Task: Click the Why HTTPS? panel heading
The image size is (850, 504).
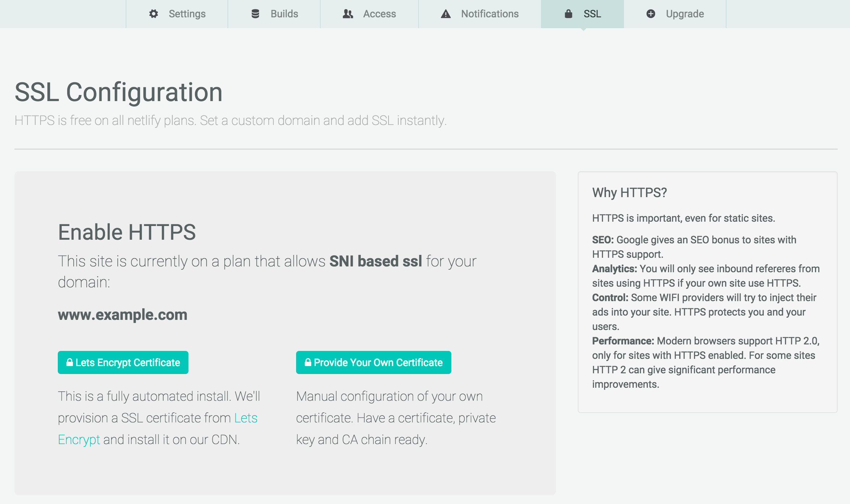Action: [x=629, y=192]
